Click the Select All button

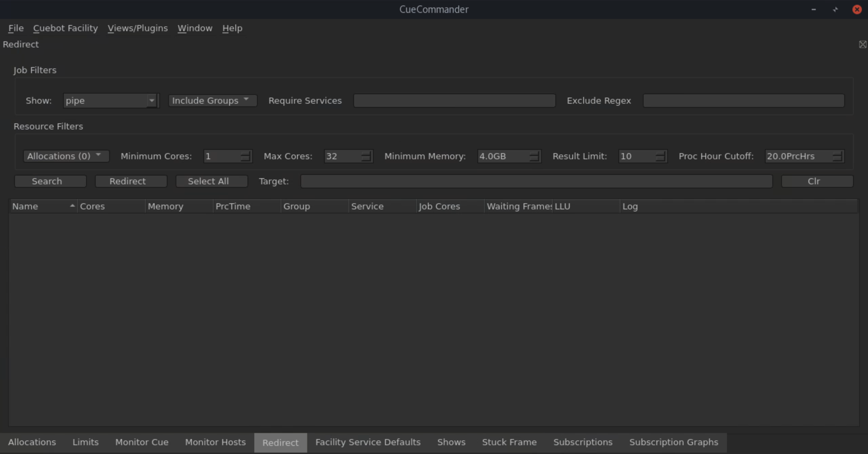[x=212, y=181]
